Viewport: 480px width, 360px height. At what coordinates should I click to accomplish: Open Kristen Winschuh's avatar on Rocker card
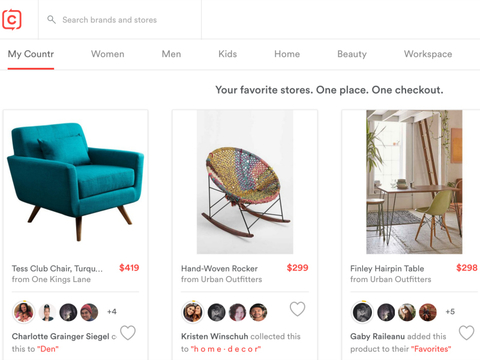coord(193,312)
